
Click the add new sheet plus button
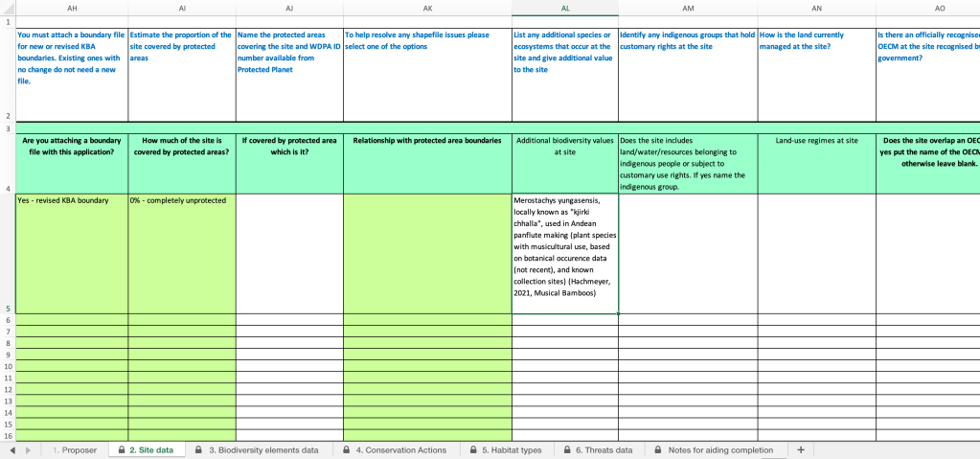(800, 449)
